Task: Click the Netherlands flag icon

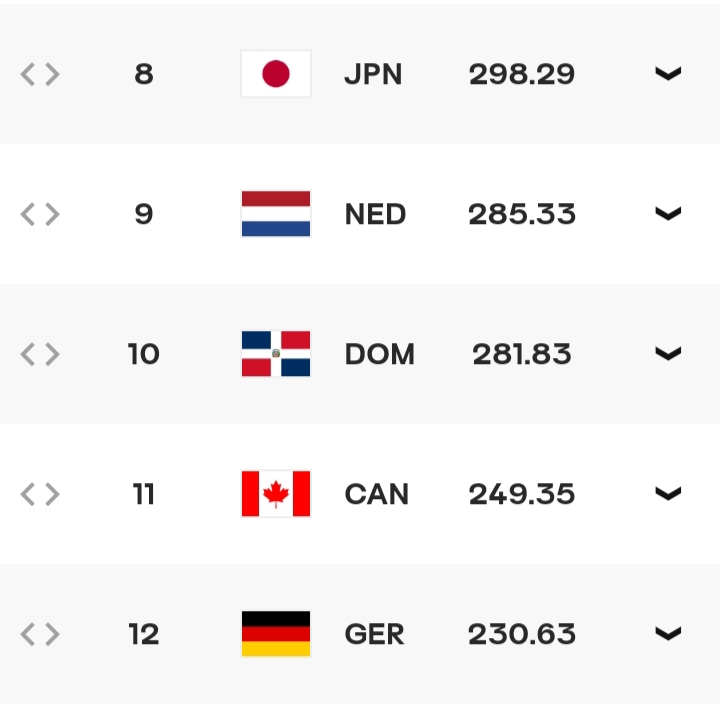Action: pyautogui.click(x=276, y=214)
